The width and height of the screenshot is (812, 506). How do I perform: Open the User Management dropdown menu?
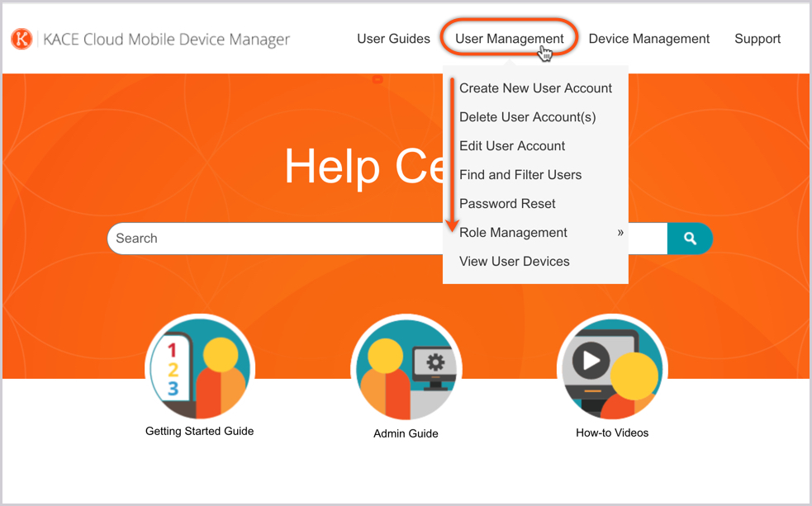click(x=509, y=39)
